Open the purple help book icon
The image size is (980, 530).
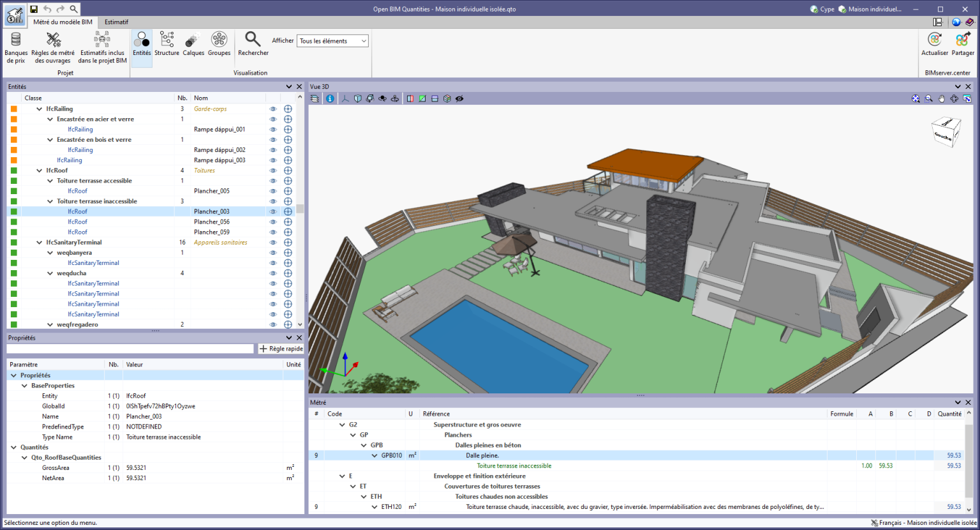coord(970,22)
